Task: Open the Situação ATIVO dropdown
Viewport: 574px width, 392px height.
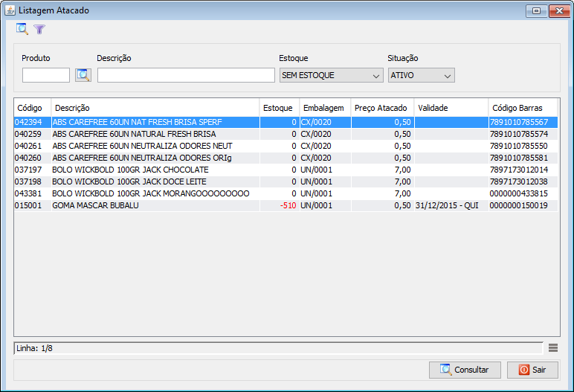Action: click(421, 75)
